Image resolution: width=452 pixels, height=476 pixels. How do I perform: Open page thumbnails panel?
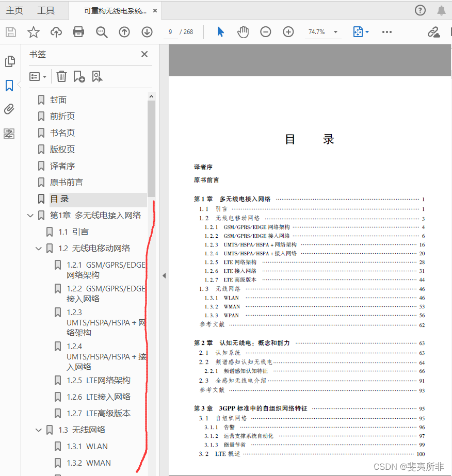pos(10,61)
